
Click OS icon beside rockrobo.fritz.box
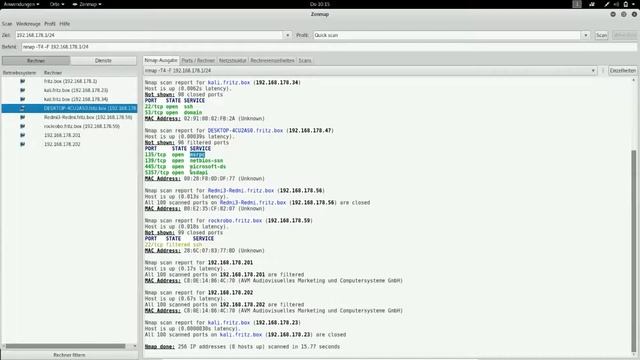[22, 126]
